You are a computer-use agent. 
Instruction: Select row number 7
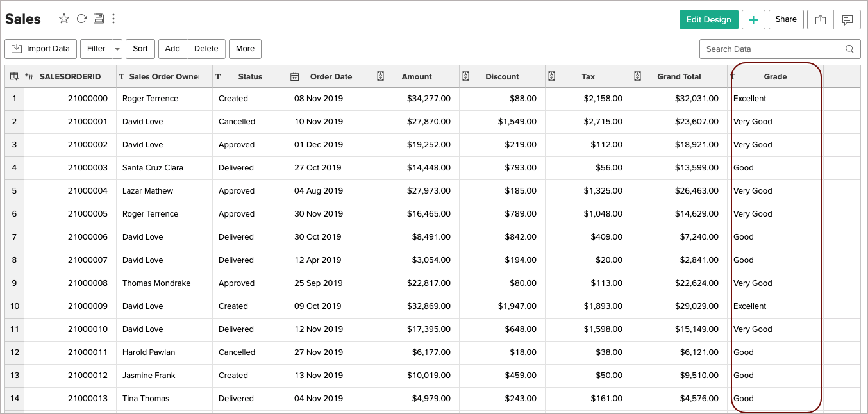(x=14, y=237)
